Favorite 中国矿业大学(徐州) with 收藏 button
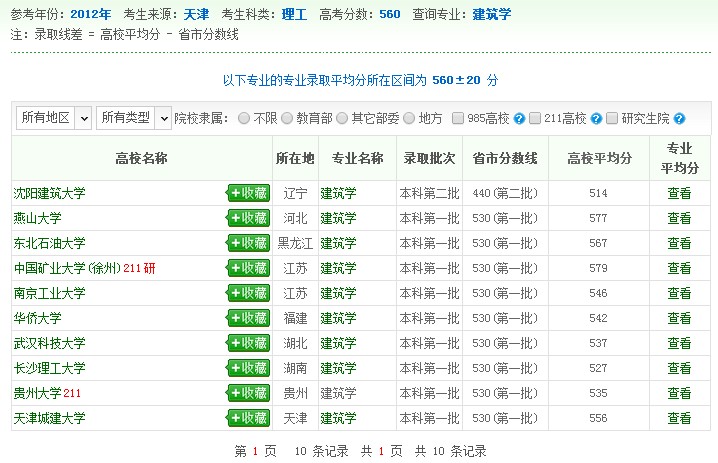 248,268
